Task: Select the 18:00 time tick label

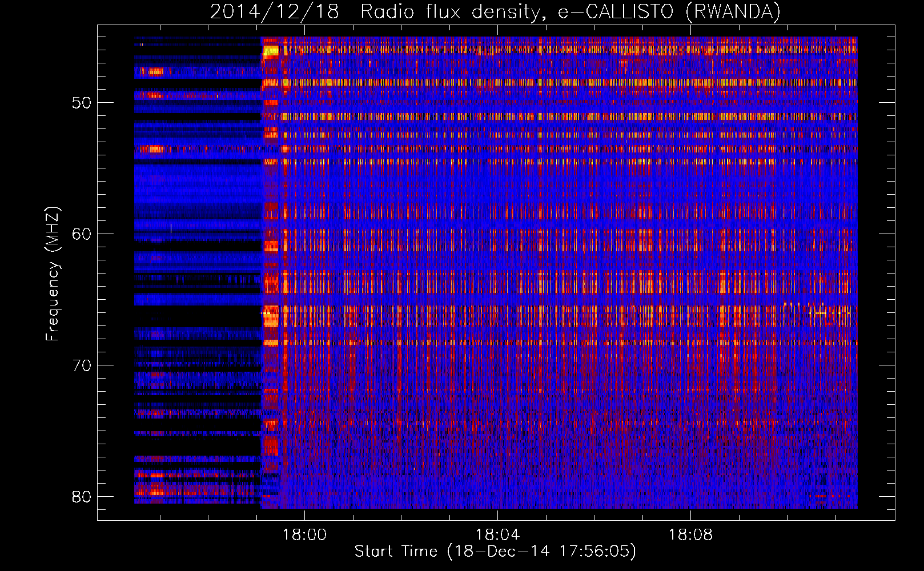Action: coord(304,534)
